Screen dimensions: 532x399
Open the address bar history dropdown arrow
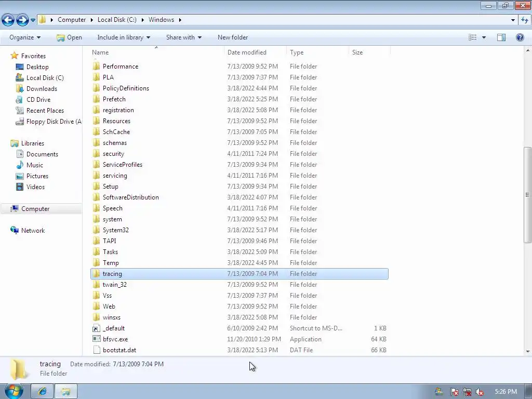click(513, 20)
